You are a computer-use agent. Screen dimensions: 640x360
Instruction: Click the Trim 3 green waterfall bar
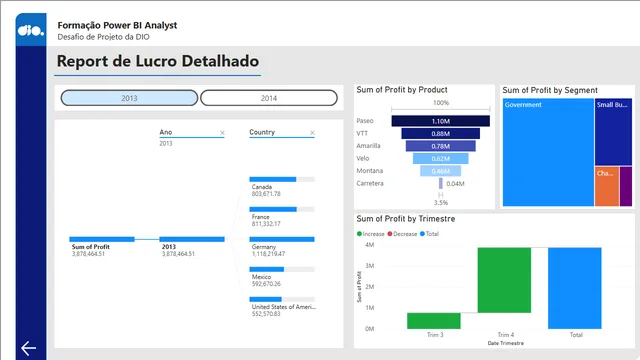(x=433, y=321)
